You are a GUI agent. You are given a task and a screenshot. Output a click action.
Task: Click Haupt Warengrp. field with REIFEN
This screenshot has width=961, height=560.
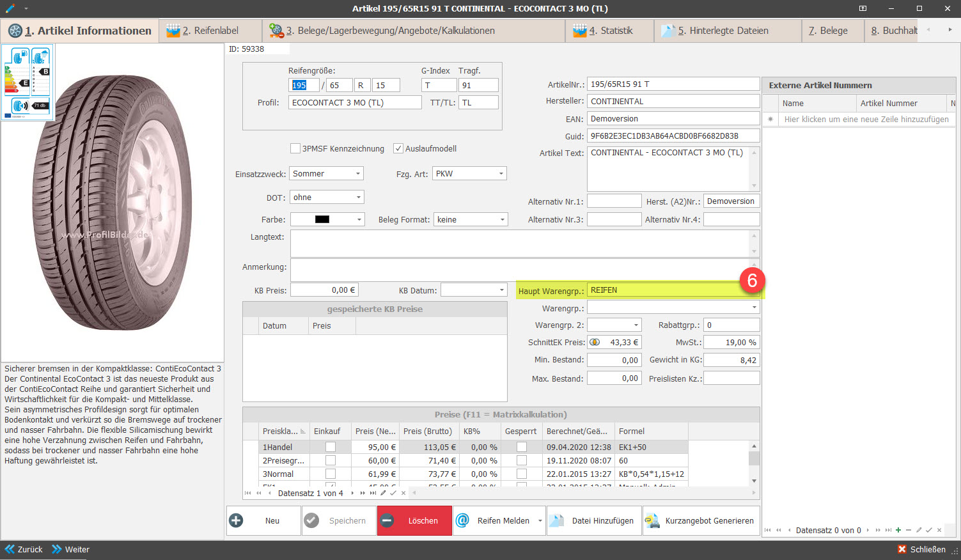click(673, 290)
